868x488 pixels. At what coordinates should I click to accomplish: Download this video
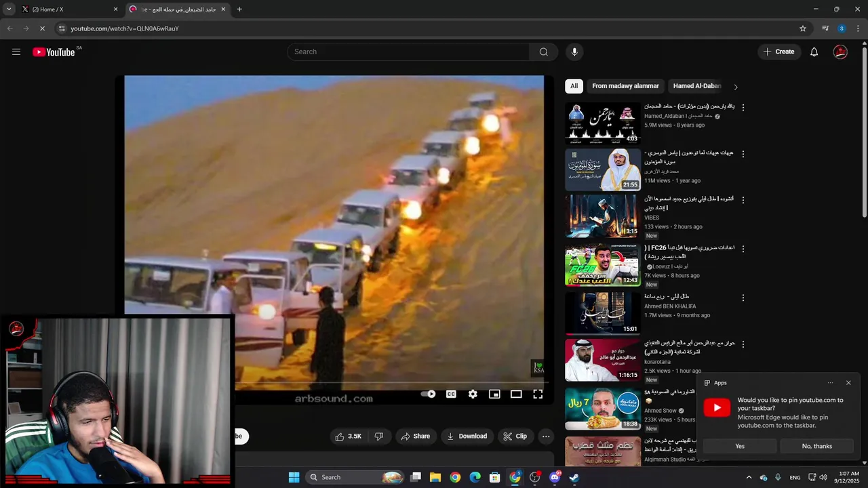pos(467,436)
